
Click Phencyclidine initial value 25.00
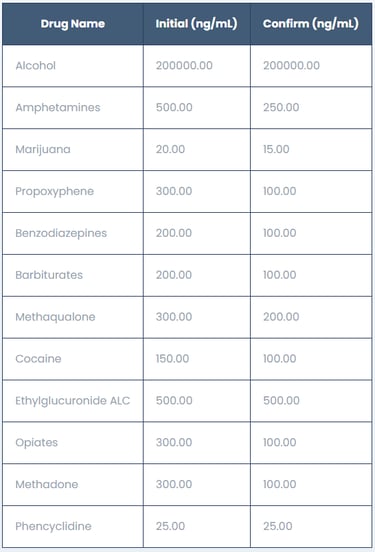170,526
